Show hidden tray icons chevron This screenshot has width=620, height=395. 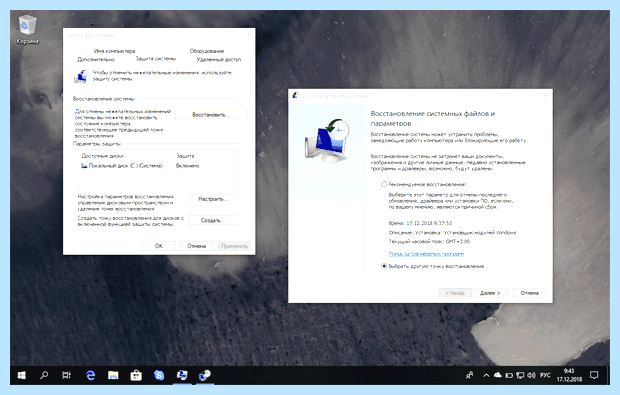[x=486, y=375]
